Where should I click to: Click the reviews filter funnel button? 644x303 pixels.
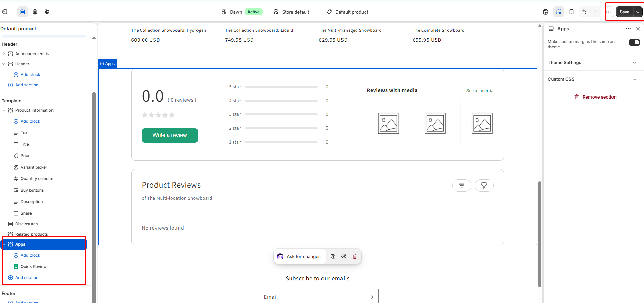(484, 186)
